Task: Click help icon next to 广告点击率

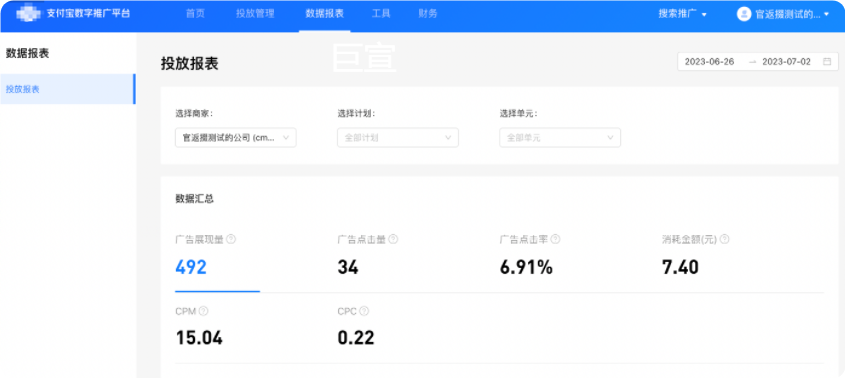Action: pos(555,239)
